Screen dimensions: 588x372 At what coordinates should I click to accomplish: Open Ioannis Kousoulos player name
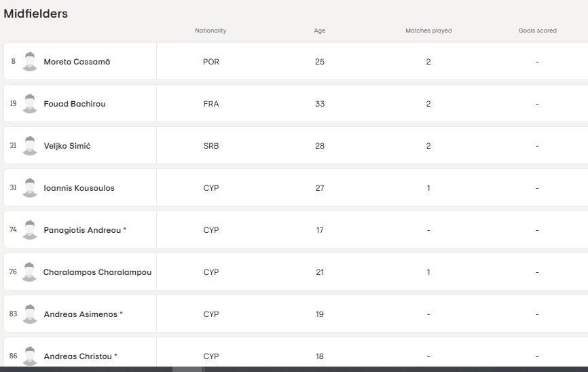point(79,188)
